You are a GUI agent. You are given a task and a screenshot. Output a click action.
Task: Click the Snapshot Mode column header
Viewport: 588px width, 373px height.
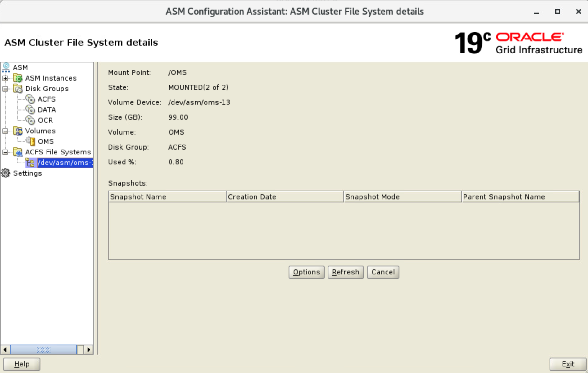[403, 197]
